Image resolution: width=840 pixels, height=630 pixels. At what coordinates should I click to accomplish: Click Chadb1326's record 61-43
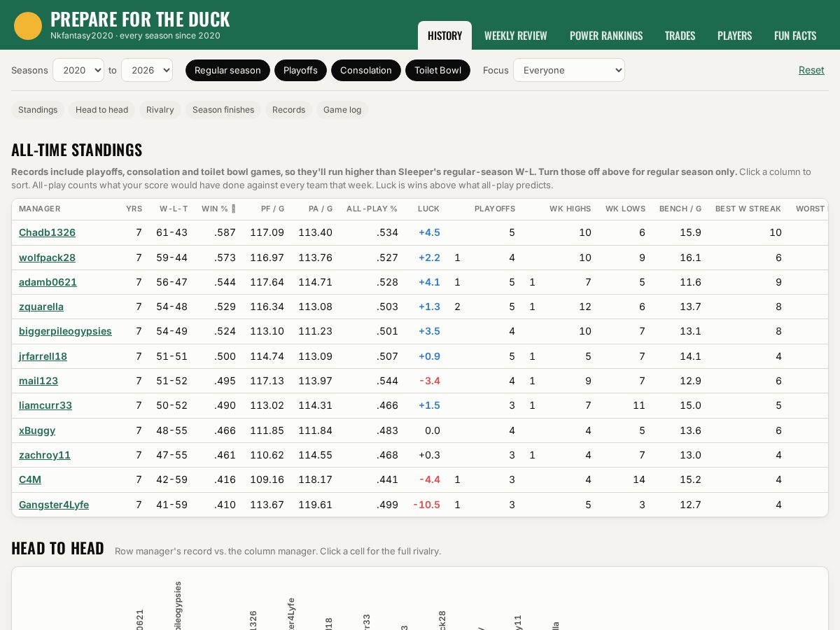171,232
